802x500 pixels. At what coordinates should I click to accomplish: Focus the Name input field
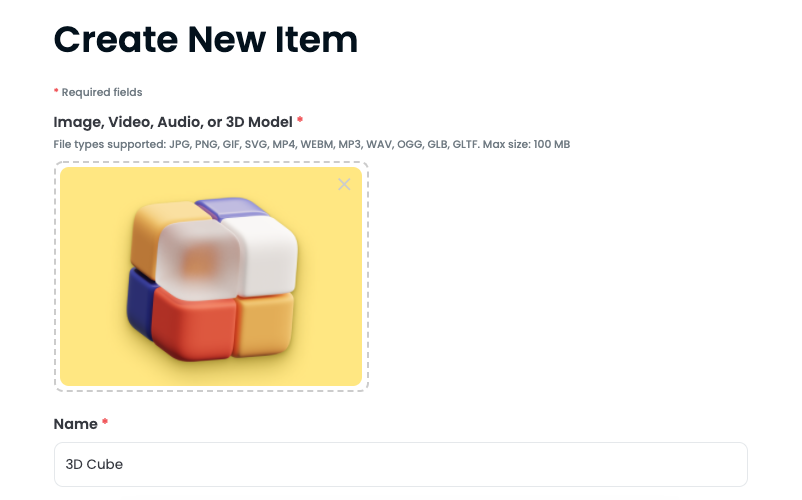coord(400,464)
